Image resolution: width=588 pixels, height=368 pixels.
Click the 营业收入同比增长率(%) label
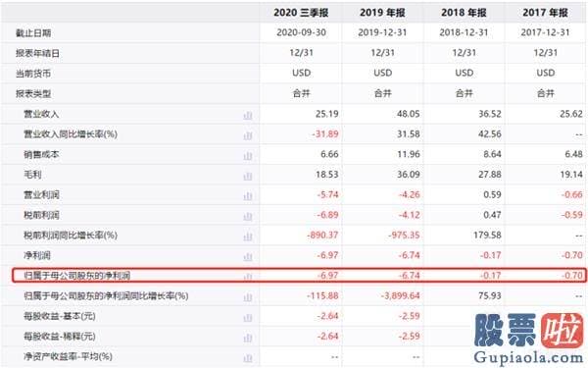pyautogui.click(x=71, y=134)
